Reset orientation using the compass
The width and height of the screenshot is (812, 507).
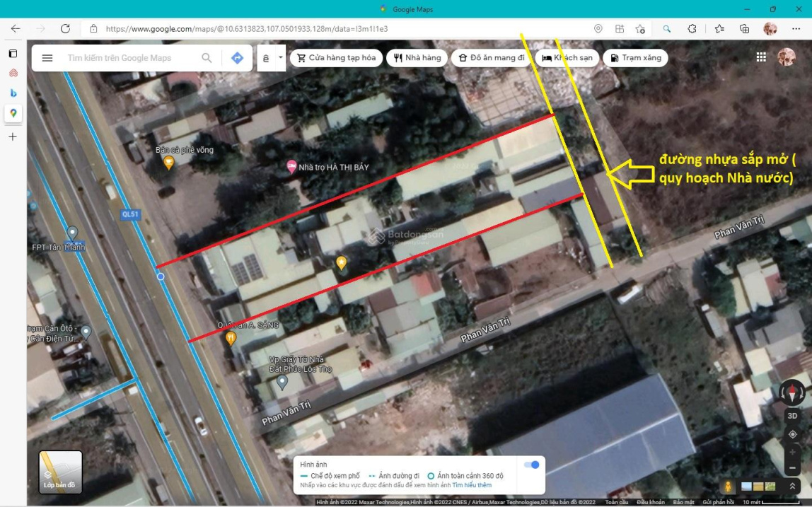[792, 392]
